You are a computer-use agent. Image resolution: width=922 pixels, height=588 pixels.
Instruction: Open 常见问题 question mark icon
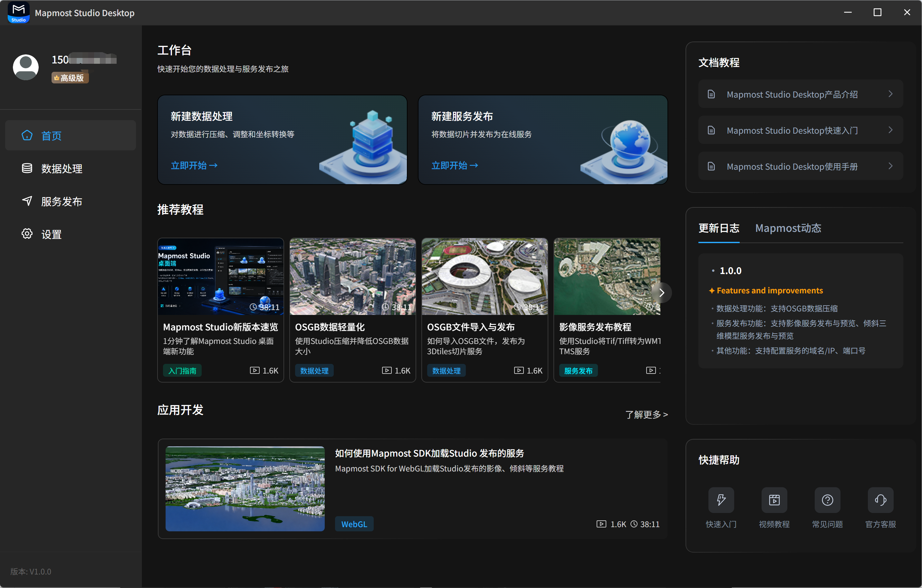[x=827, y=500]
